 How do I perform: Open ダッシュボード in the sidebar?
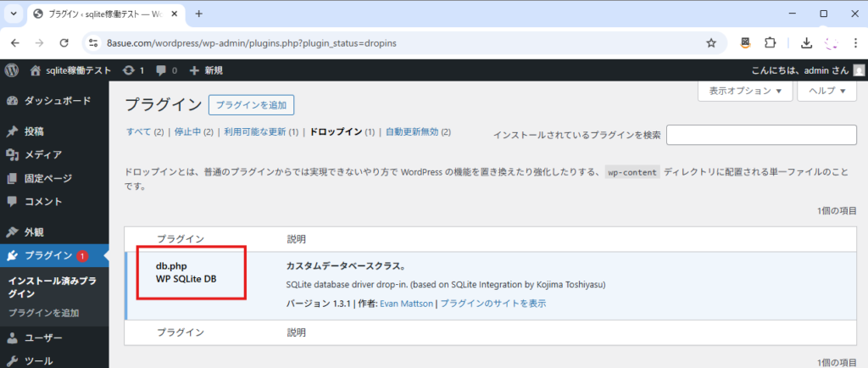54,101
